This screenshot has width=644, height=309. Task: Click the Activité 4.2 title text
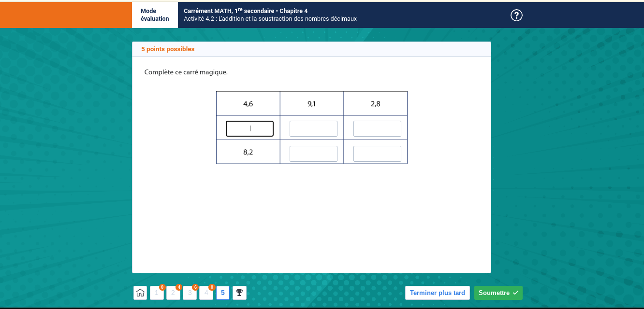pos(270,19)
